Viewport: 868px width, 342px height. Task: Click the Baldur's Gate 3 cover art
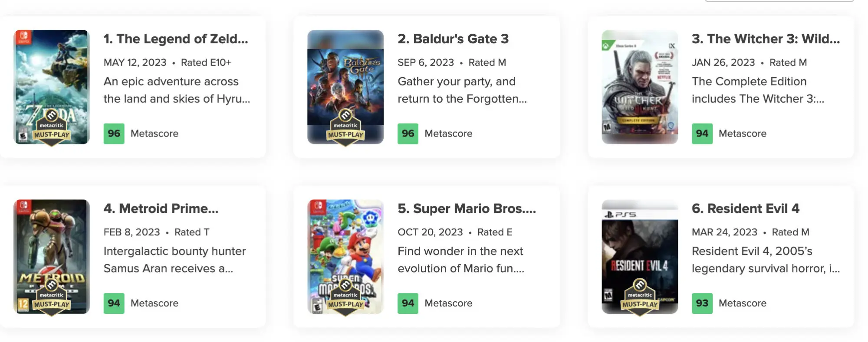[345, 87]
